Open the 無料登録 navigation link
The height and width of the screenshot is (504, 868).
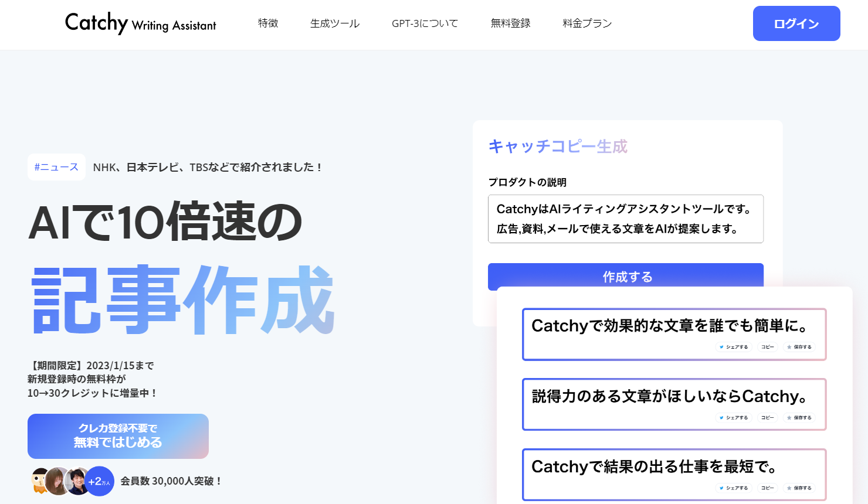pos(511,23)
